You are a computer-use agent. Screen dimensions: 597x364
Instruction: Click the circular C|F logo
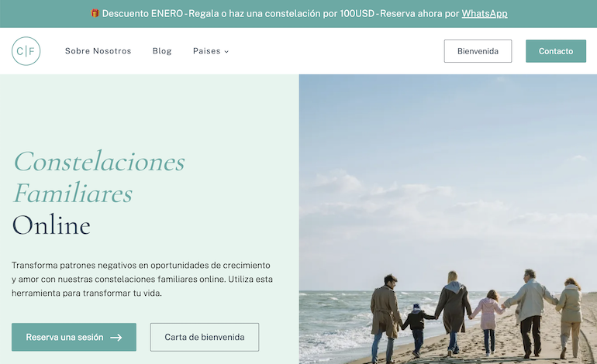coord(26,51)
